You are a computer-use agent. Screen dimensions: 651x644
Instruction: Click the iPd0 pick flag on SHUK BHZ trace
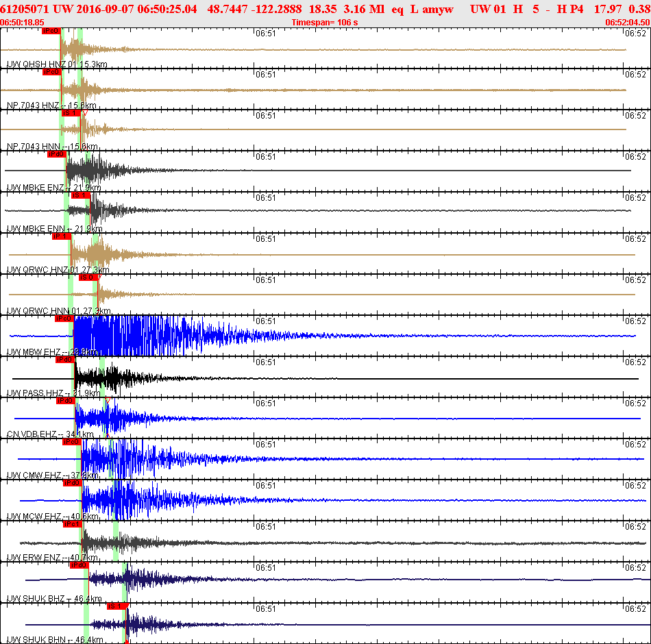coord(79,565)
